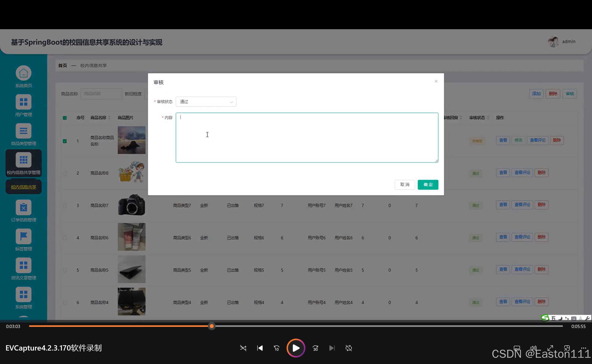Skip to previous video track

click(260, 348)
